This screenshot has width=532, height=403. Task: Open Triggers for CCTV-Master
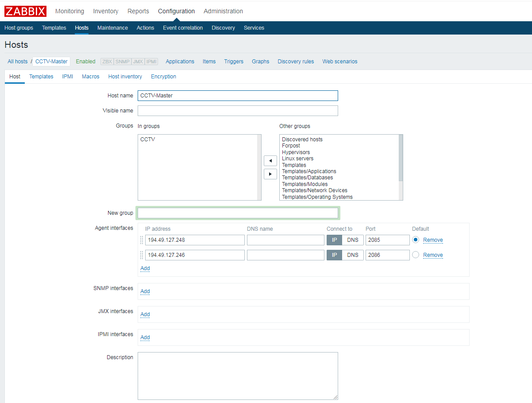[x=233, y=62]
